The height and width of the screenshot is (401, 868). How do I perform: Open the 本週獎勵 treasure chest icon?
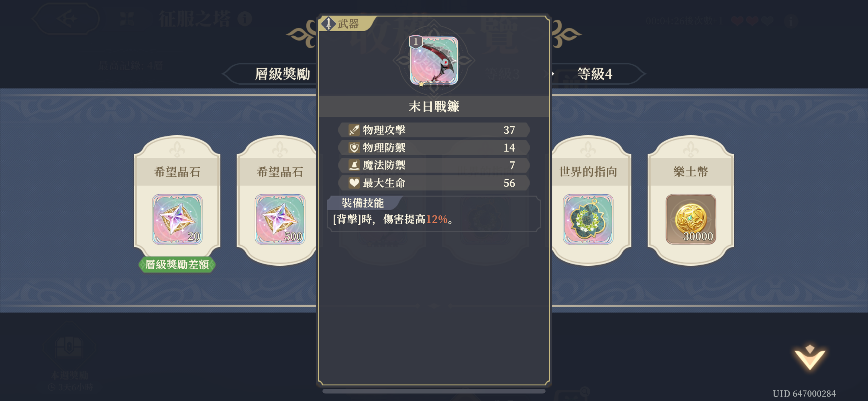click(x=69, y=347)
